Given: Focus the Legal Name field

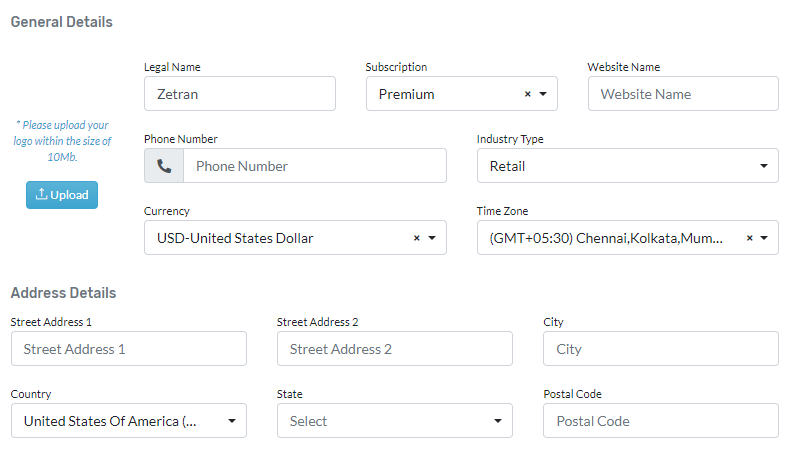Looking at the screenshot, I should click(x=240, y=94).
